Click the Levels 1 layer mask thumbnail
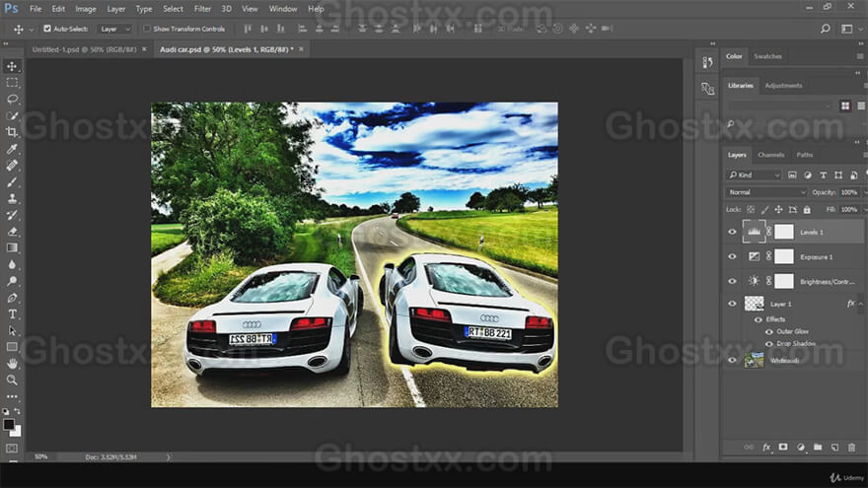 tap(784, 232)
